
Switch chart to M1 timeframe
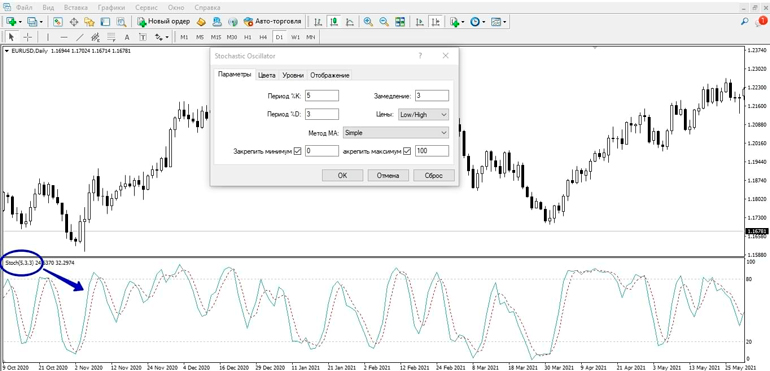click(184, 37)
